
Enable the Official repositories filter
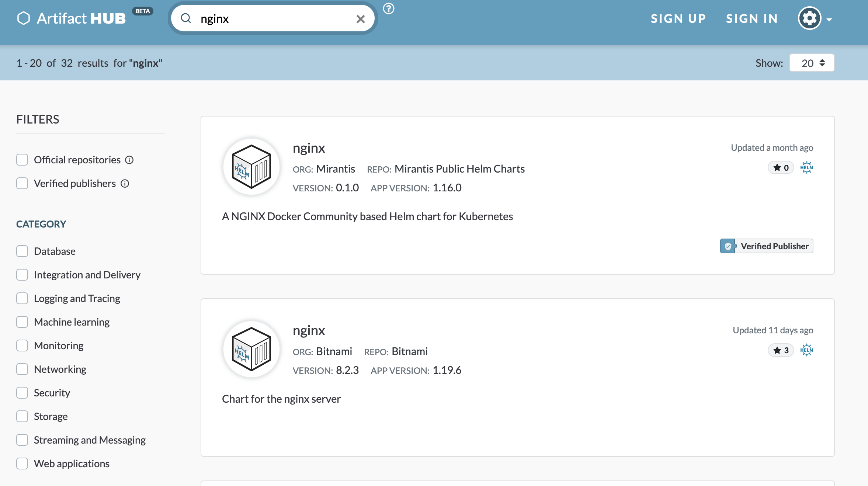tap(22, 160)
